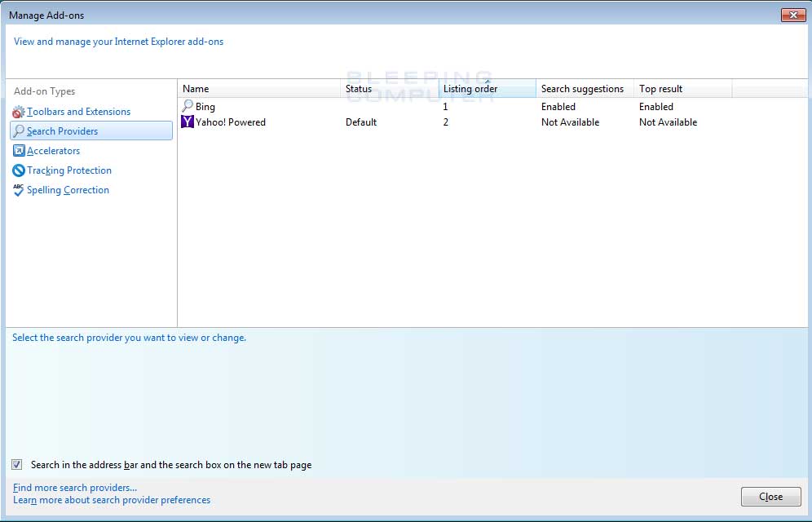
Task: Click the Accelerators arrow icon
Action: tap(19, 151)
